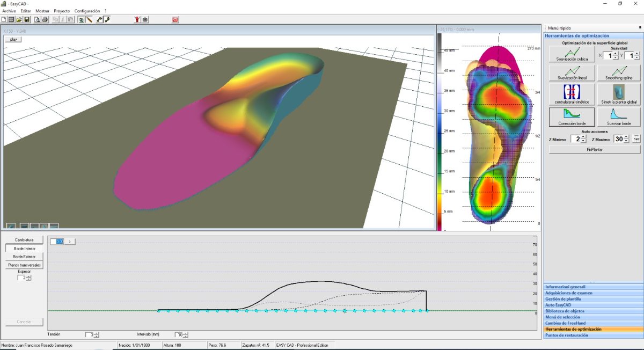Run the Smoothing spline tool
The image size is (644, 350).
coord(619,72)
